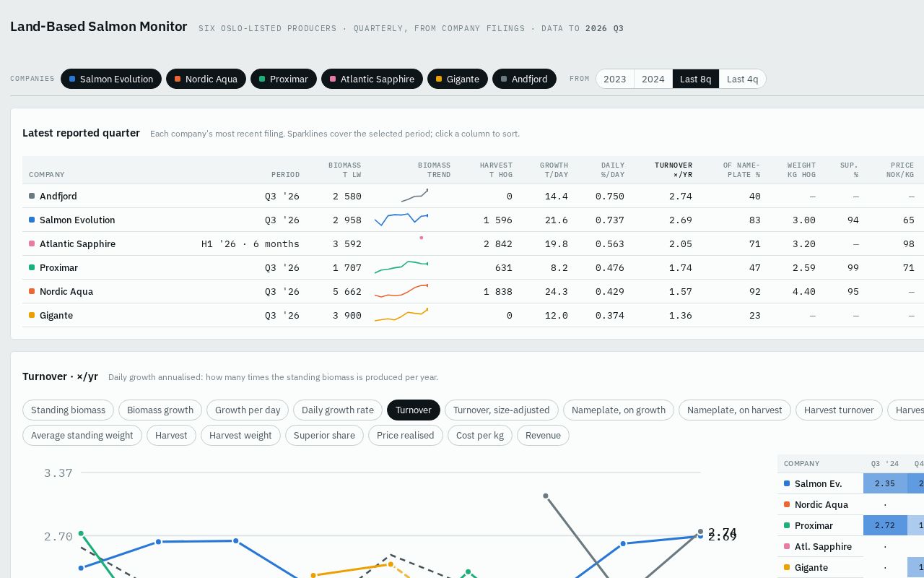924x578 pixels.
Task: Show the Average standing weight metric
Action: [x=82, y=435]
